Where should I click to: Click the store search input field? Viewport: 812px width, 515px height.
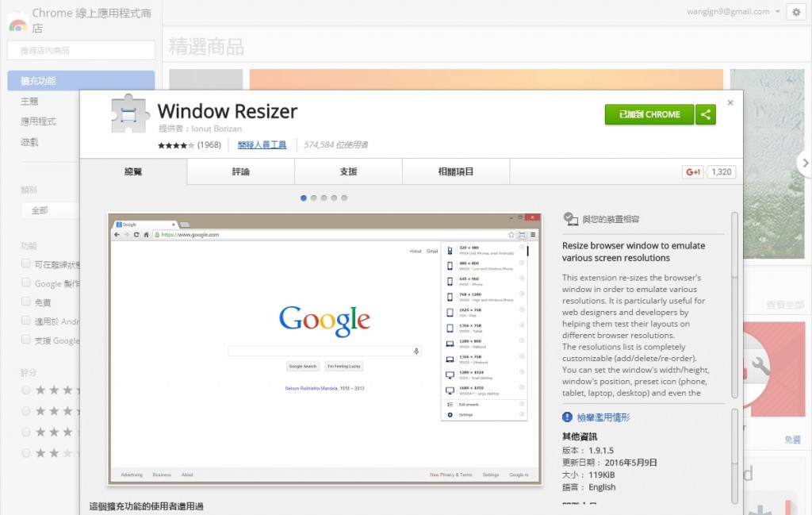click(81, 50)
